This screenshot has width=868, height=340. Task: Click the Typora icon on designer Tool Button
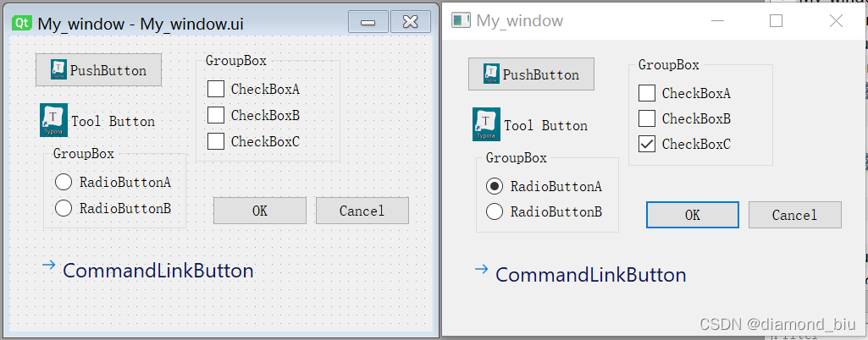pyautogui.click(x=53, y=120)
